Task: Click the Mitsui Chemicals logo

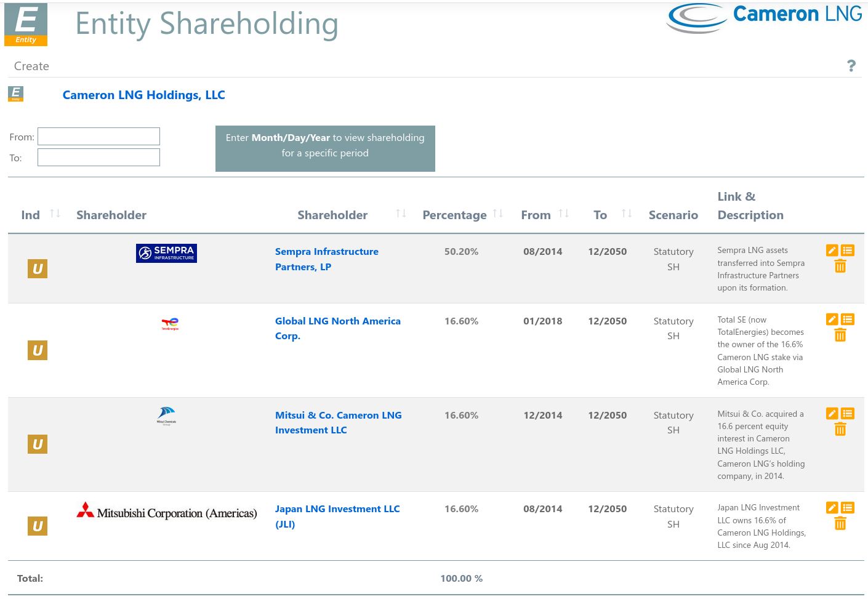Action: click(166, 416)
